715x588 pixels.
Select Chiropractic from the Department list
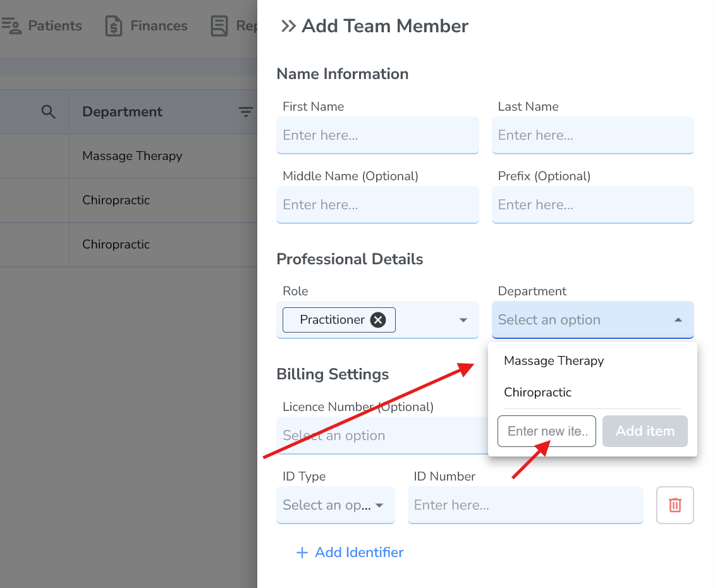[537, 393]
